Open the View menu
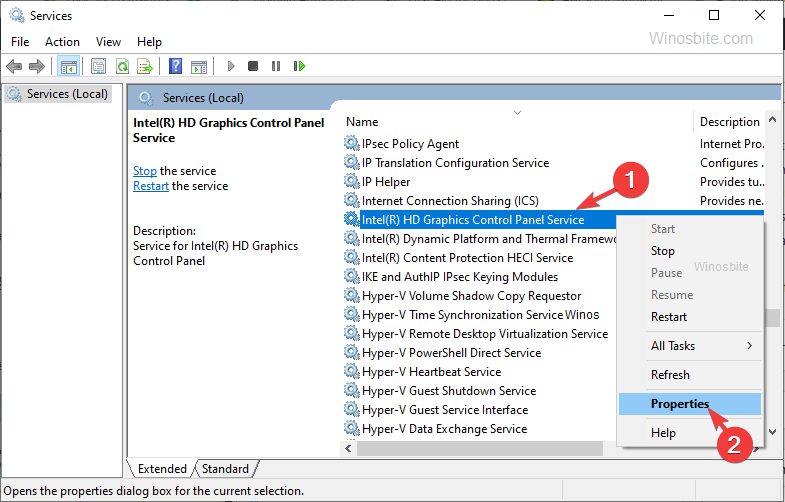This screenshot has height=502, width=785. 108,42
